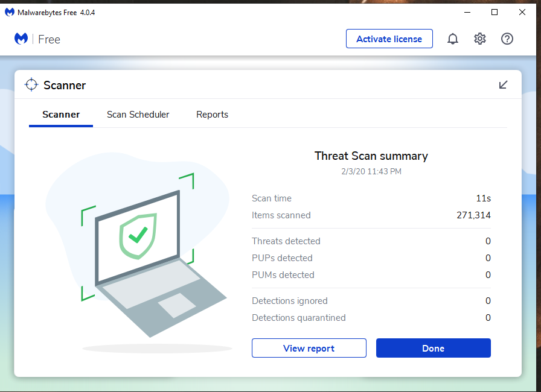
Task: Click the Malwarebytes app icon in the title bar
Action: [10, 12]
